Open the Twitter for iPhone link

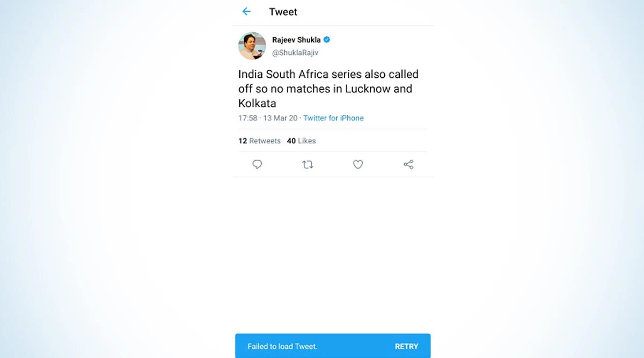(333, 118)
